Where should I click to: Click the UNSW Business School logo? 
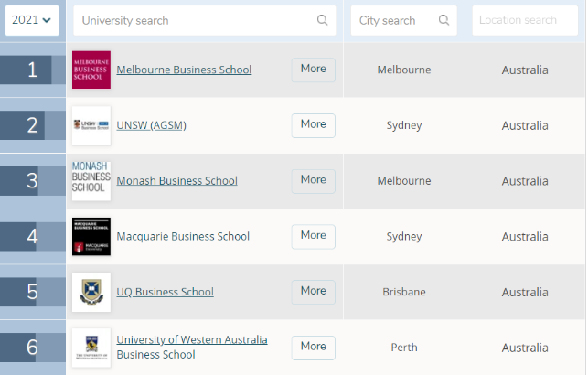(x=91, y=125)
